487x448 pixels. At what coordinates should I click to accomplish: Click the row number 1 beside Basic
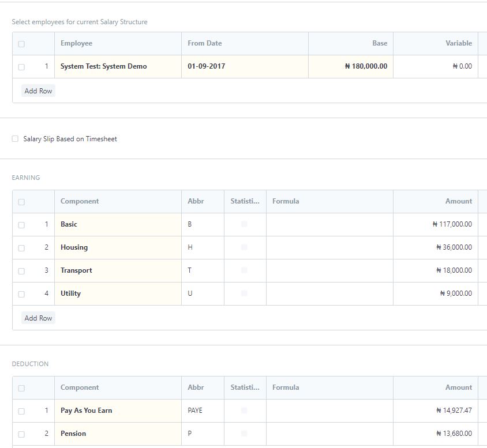point(47,224)
